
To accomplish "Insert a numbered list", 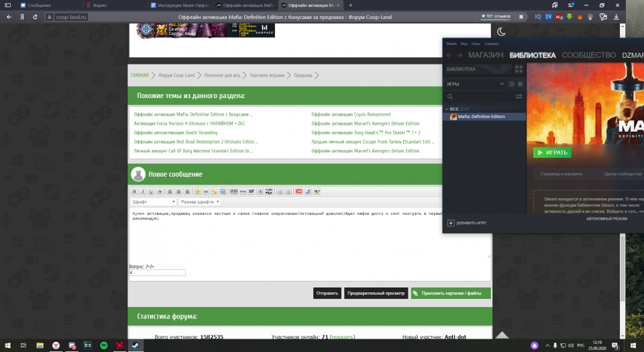I will point(280,191).
